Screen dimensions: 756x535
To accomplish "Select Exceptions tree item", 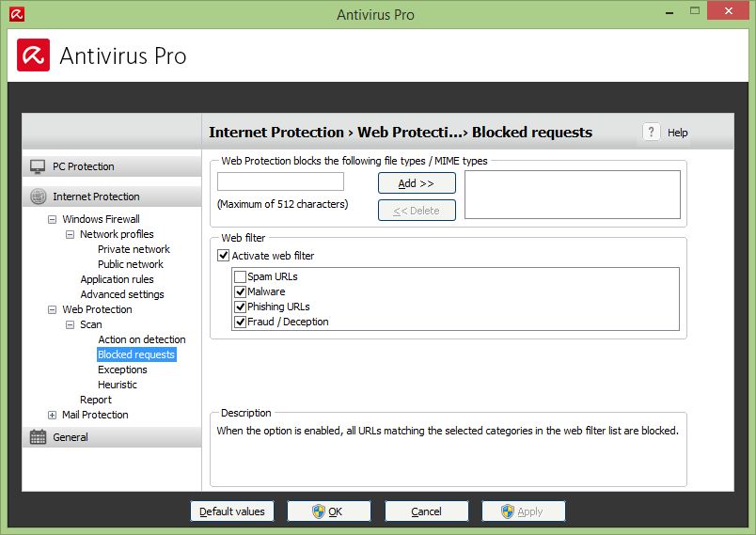I will point(122,370).
